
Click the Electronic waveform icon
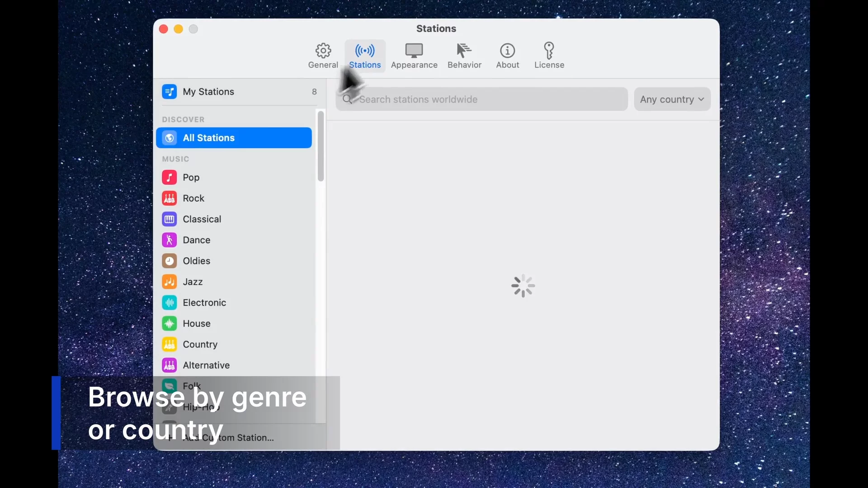tap(170, 303)
